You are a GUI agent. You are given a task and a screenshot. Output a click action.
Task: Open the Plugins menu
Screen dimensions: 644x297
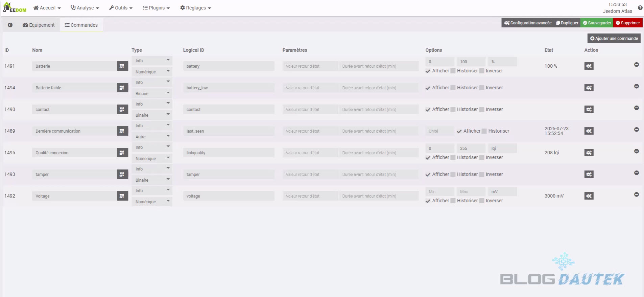coord(156,8)
